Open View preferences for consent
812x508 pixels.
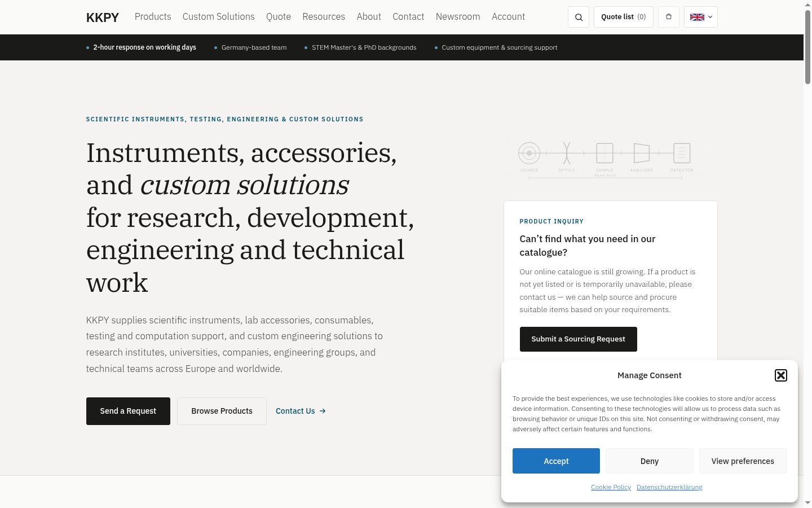click(x=743, y=461)
